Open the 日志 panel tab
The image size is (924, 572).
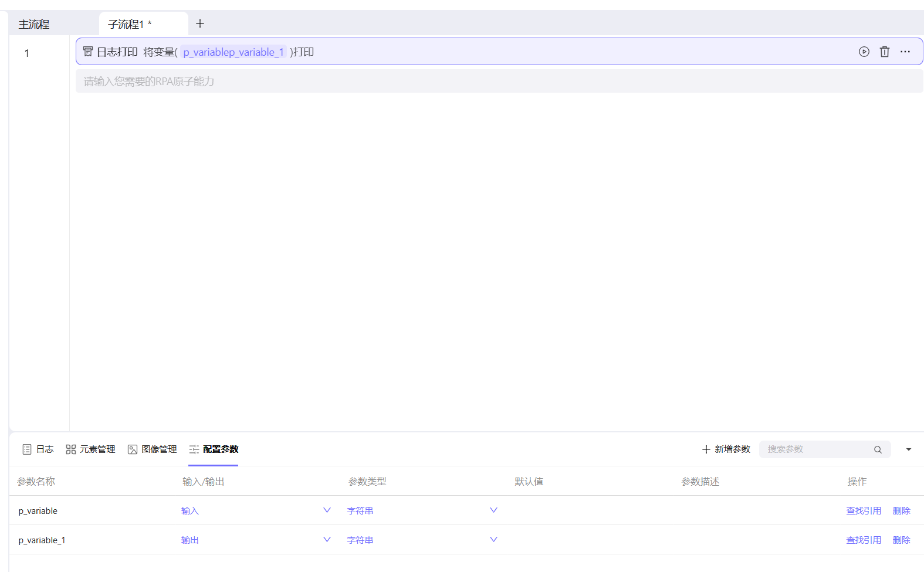[x=38, y=449]
